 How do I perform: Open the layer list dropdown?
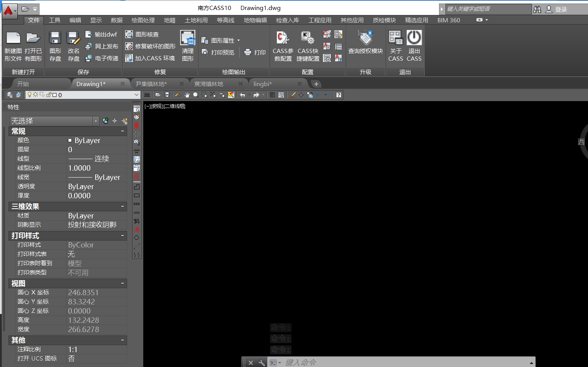[x=136, y=95]
